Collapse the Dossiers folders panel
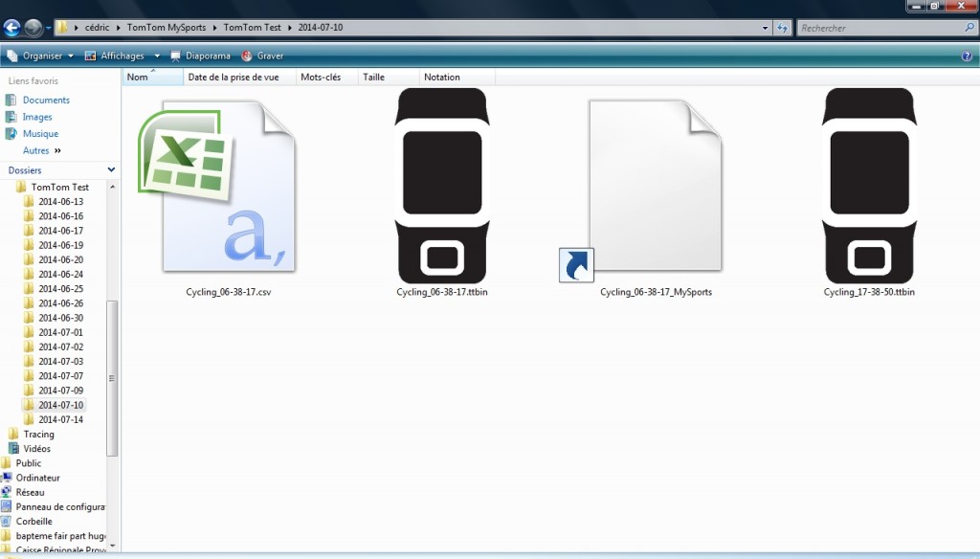This screenshot has width=980, height=559. tap(111, 170)
